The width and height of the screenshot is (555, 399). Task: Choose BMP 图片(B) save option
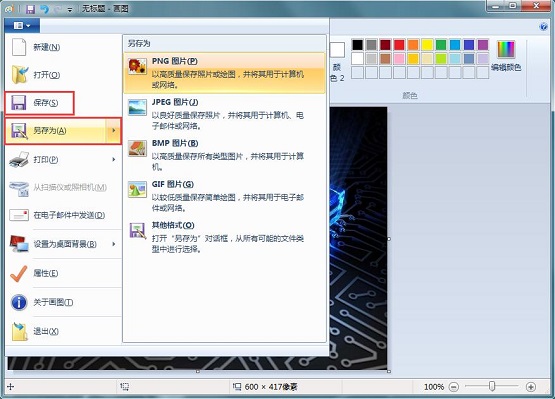(x=224, y=155)
